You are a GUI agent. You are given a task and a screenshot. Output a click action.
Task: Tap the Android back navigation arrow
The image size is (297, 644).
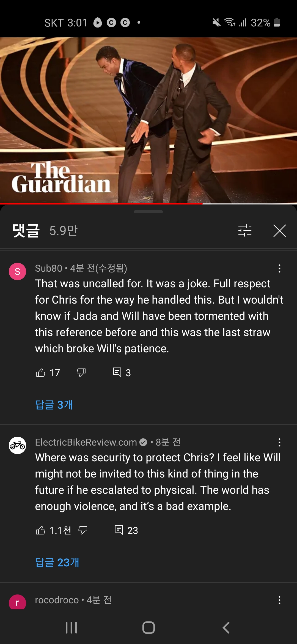(x=226, y=628)
